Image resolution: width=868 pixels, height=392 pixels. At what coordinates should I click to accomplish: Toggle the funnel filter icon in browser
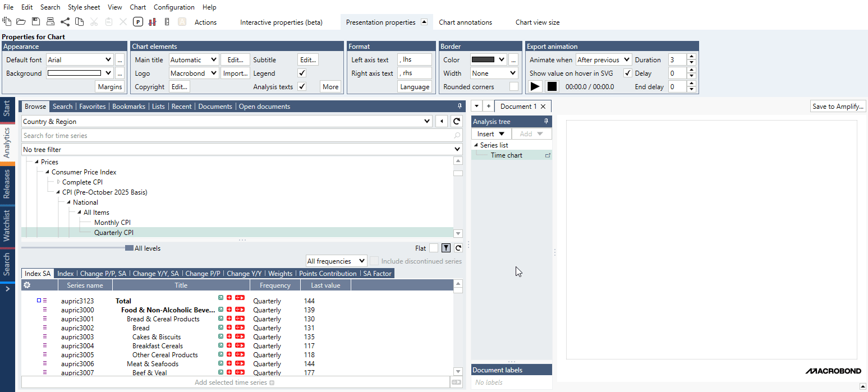click(446, 248)
